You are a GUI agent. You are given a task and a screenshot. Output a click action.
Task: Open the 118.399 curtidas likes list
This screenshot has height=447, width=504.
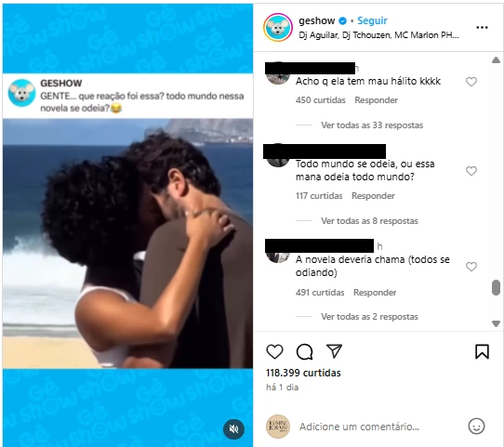tap(303, 373)
